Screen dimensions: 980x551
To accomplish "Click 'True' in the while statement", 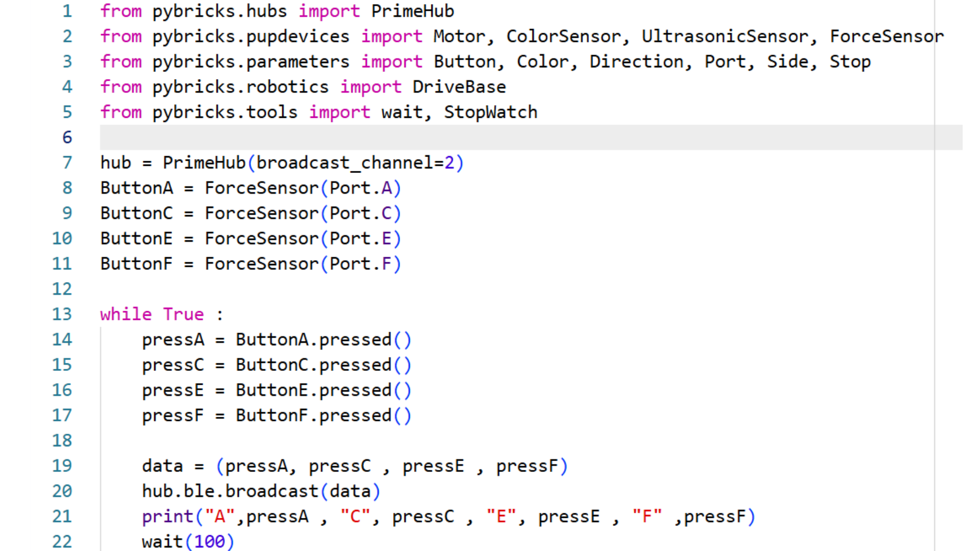I will click(x=183, y=314).
